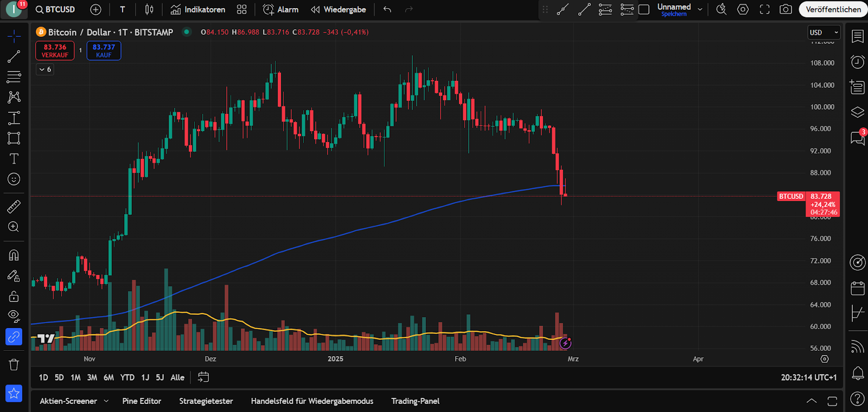
Task: Select the trend line drawing tool
Action: coord(14,56)
